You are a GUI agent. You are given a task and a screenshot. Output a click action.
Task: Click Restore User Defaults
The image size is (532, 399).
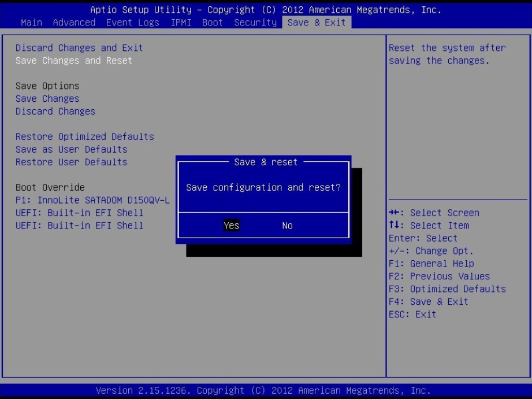72,162
